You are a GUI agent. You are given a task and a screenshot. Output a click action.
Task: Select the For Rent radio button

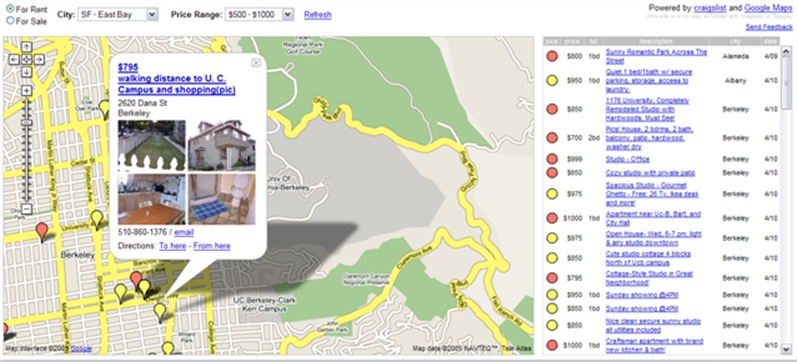[x=10, y=9]
